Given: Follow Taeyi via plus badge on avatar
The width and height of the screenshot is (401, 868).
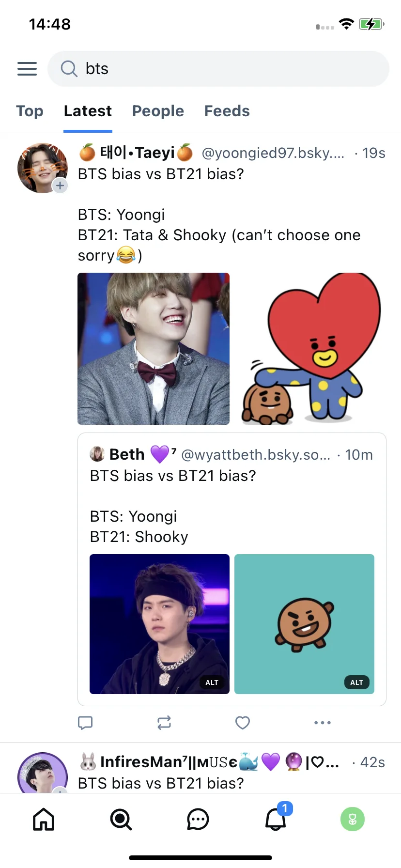Looking at the screenshot, I should coord(60,186).
